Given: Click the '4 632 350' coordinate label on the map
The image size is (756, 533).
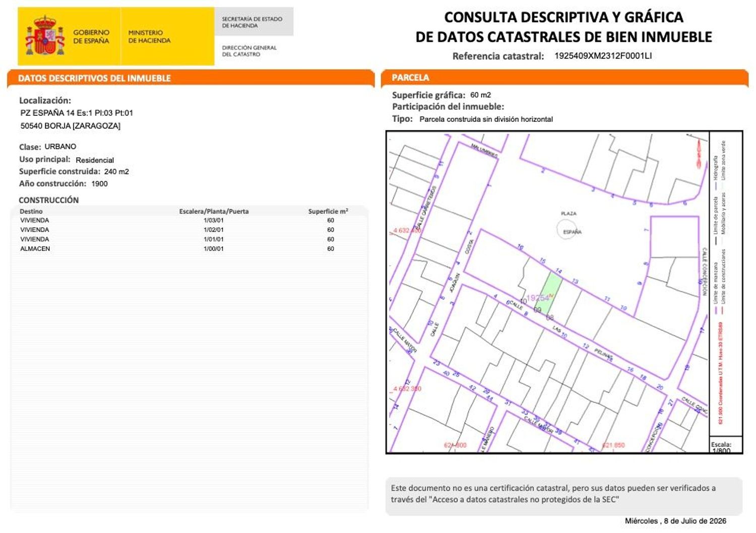Looking at the screenshot, I should click(x=407, y=389).
